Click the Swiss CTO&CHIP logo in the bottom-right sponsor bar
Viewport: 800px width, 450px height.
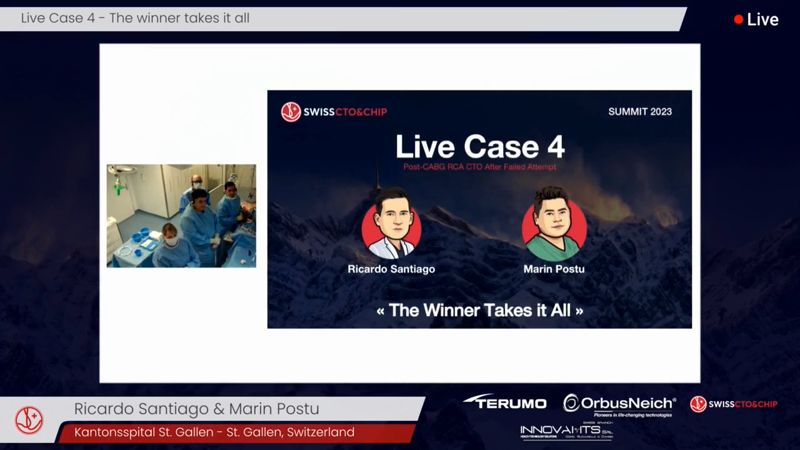tap(733, 404)
